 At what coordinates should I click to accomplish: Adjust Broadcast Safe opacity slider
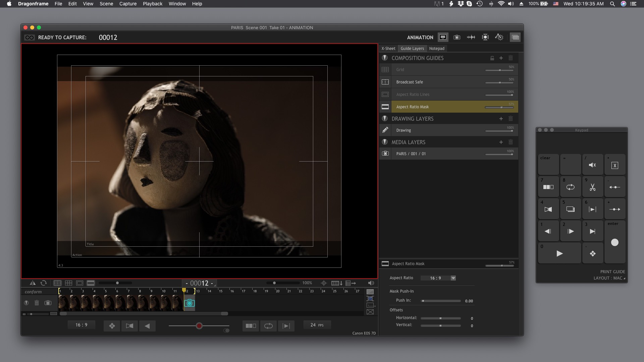pos(499,82)
